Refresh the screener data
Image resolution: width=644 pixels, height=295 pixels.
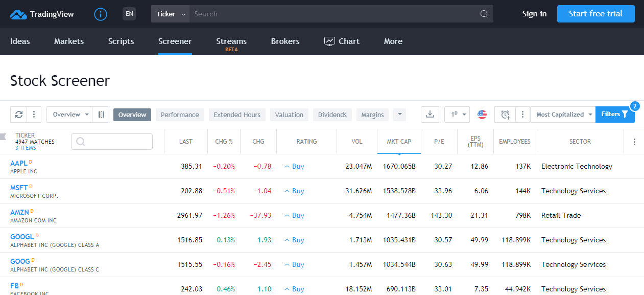19,115
